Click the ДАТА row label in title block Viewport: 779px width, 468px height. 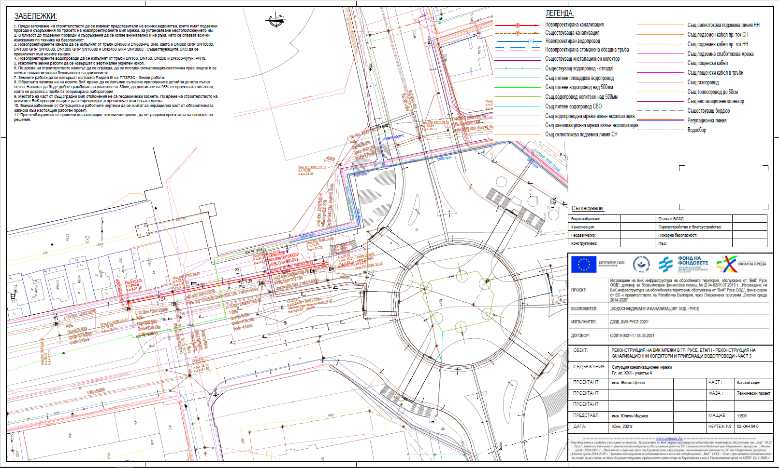coord(581,427)
